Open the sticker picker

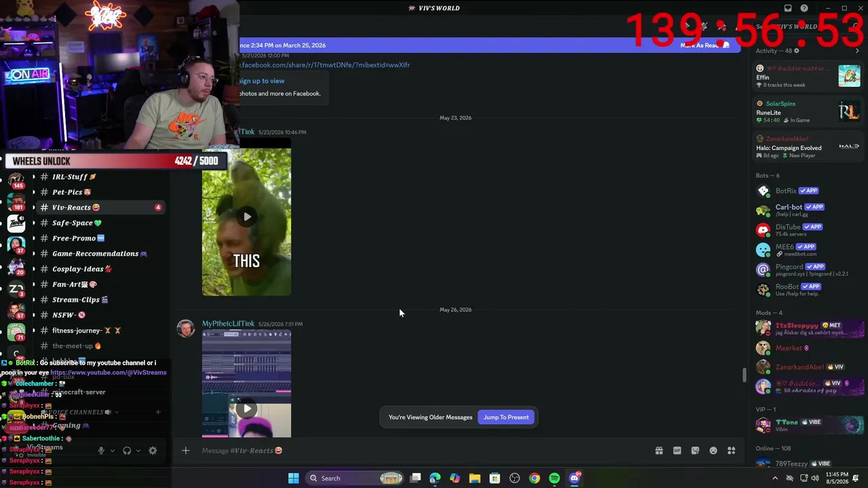point(695,451)
